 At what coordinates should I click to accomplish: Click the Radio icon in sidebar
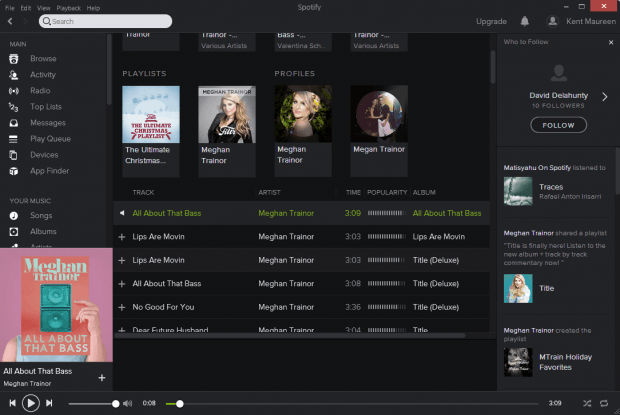[x=14, y=91]
